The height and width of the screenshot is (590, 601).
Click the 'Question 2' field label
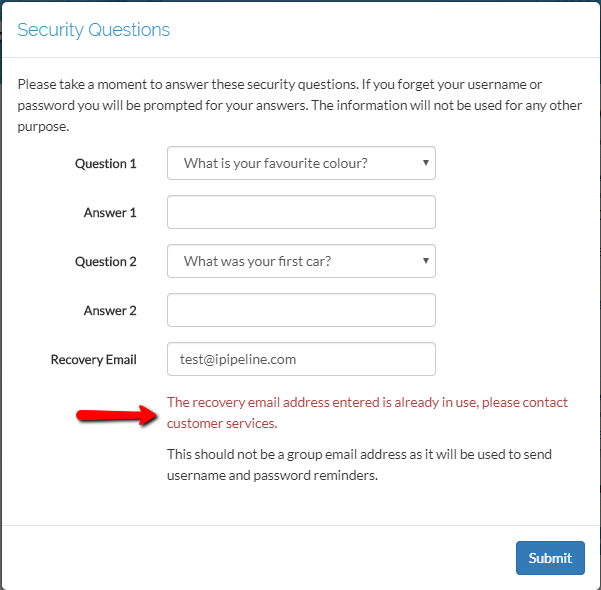(x=105, y=261)
